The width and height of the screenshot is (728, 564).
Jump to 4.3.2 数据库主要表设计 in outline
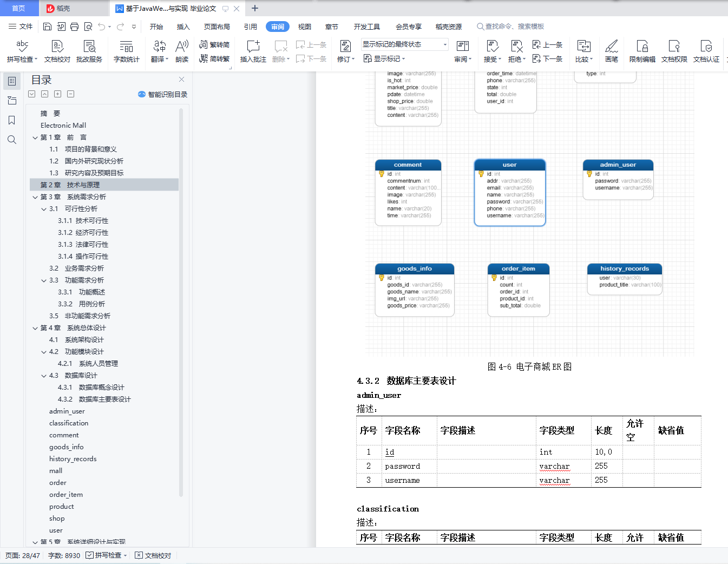[x=94, y=399]
